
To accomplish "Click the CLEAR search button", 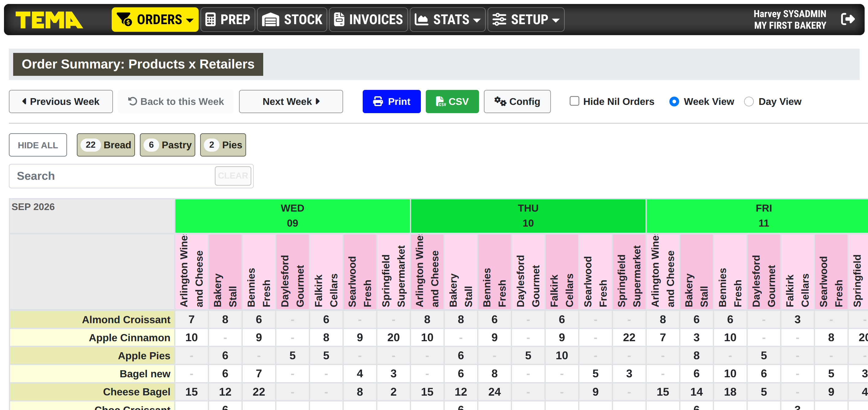I will 233,176.
